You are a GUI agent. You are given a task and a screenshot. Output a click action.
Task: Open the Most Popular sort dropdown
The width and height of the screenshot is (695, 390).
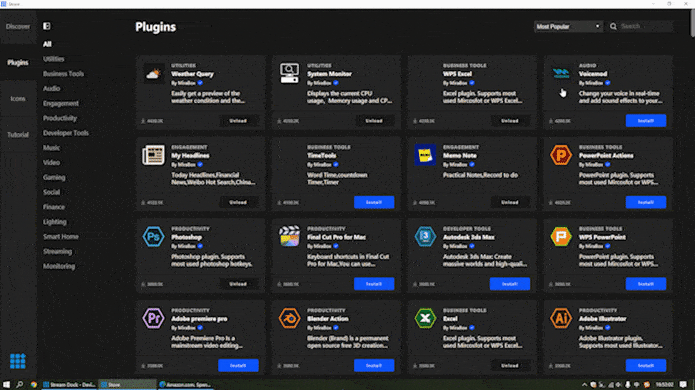click(568, 27)
